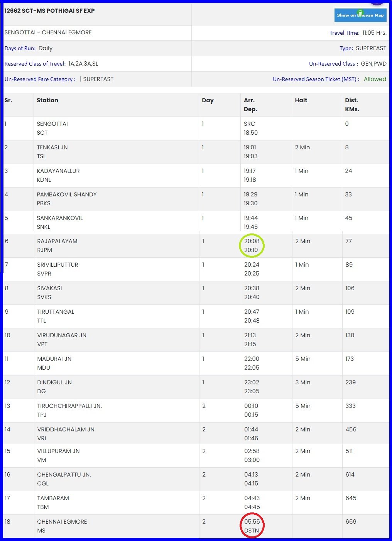Click the Un-Reserved Season Ticket (MST) label

(316, 79)
